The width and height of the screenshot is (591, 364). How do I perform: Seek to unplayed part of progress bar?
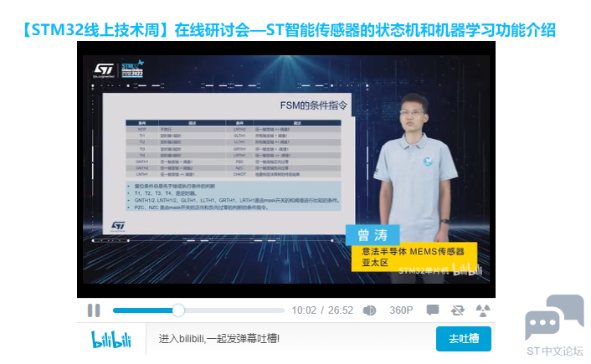(x=234, y=310)
